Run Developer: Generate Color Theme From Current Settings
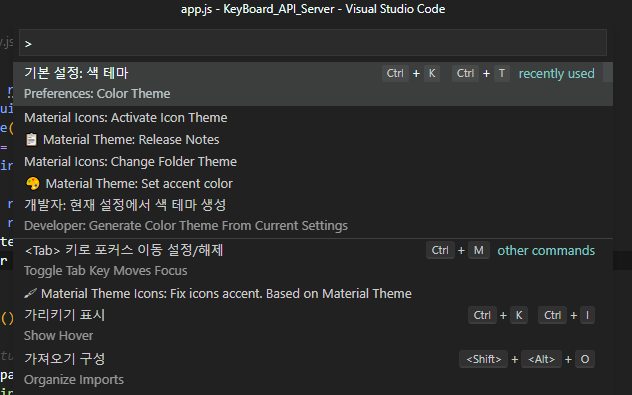This screenshot has height=395, width=632. pyautogui.click(x=313, y=215)
